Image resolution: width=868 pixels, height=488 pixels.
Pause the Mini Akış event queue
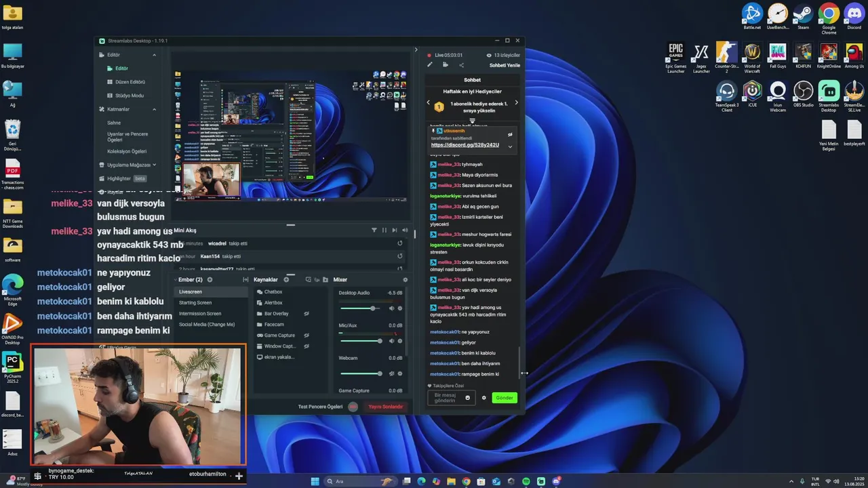384,230
